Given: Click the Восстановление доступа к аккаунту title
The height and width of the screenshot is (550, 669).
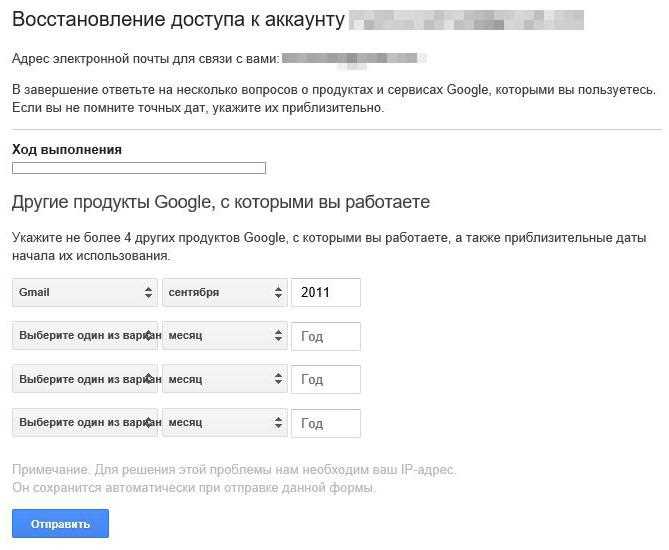Looking at the screenshot, I should (178, 20).
